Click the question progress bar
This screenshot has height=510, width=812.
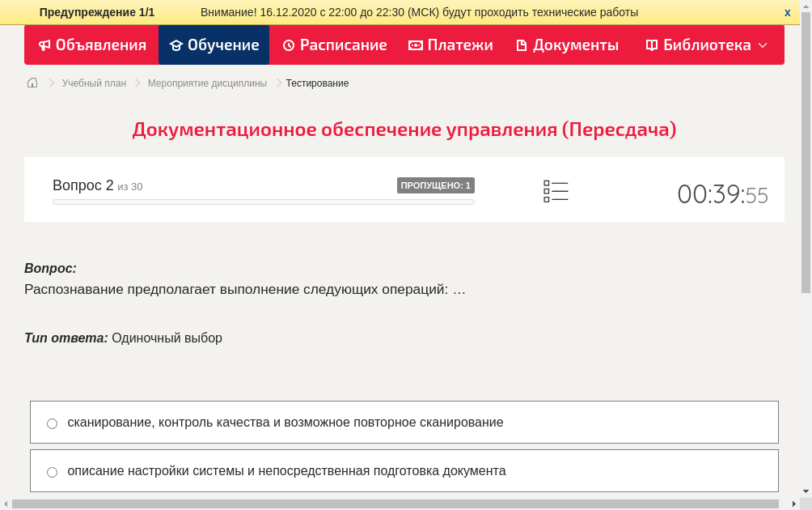click(x=263, y=202)
